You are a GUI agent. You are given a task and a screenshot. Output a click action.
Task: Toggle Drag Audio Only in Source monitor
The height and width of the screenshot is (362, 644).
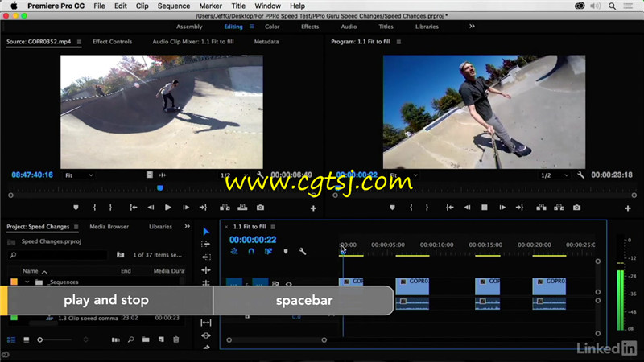163,175
